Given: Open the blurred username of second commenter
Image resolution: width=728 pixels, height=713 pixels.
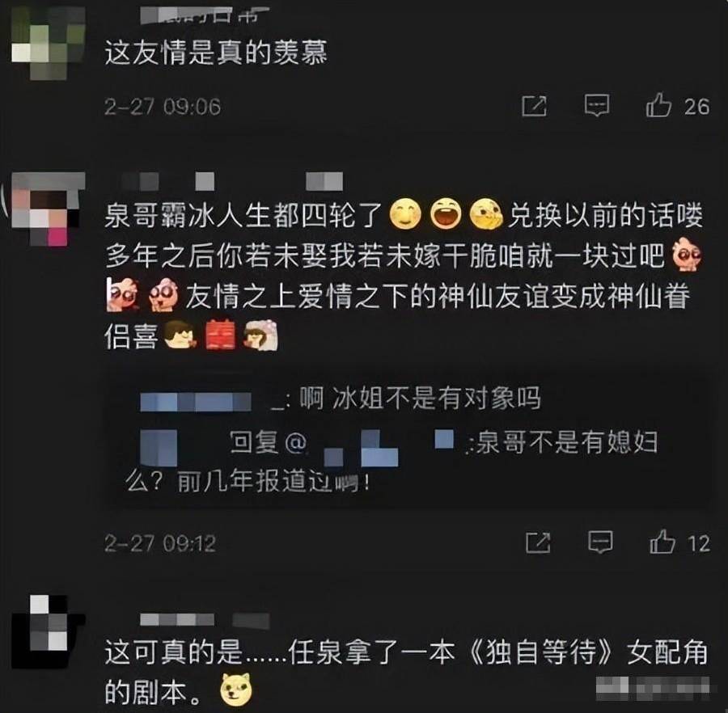Looking at the screenshot, I should point(232,181).
